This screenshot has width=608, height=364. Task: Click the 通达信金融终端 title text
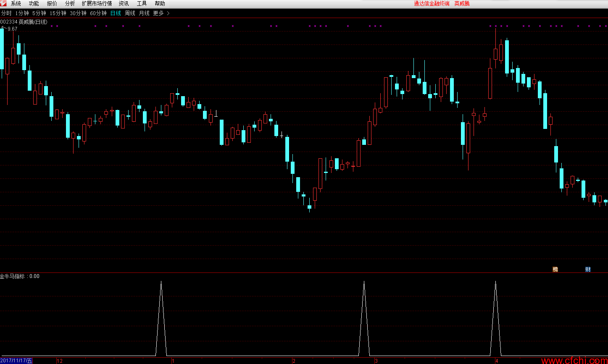432,3
